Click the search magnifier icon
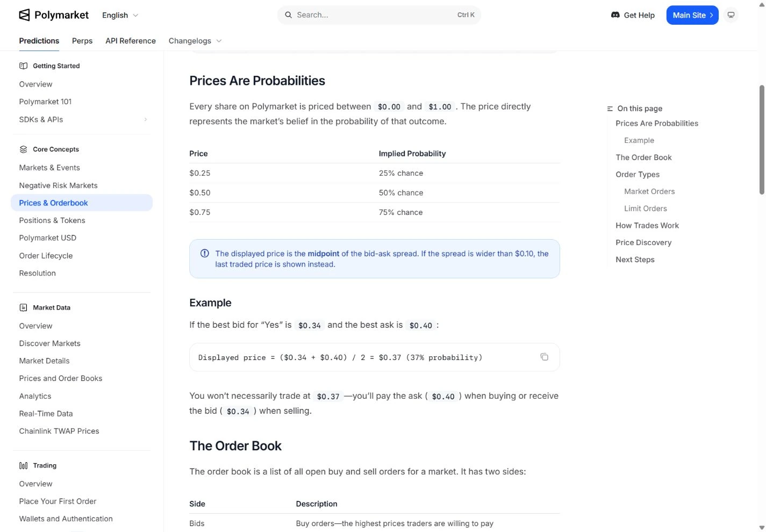This screenshot has height=532, width=766. [x=289, y=15]
